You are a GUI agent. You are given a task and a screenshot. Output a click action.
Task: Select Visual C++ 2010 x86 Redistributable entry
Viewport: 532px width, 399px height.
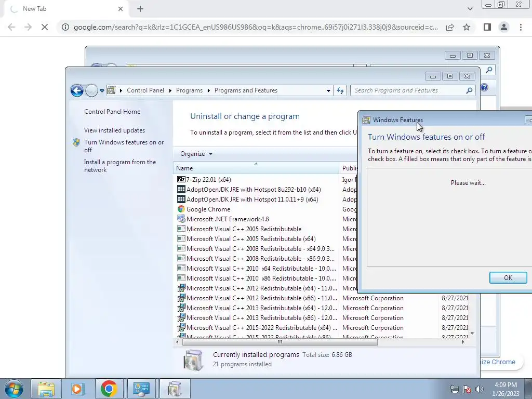click(x=256, y=278)
